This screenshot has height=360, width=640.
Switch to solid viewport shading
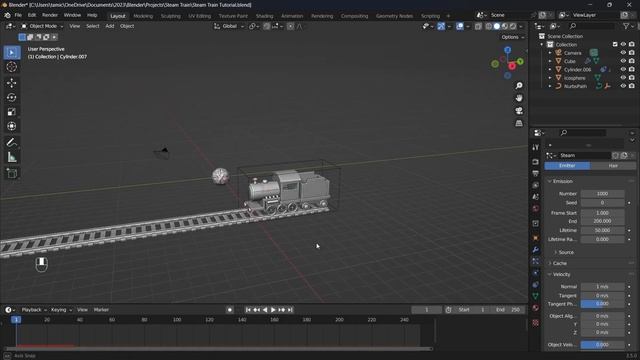coord(496,26)
